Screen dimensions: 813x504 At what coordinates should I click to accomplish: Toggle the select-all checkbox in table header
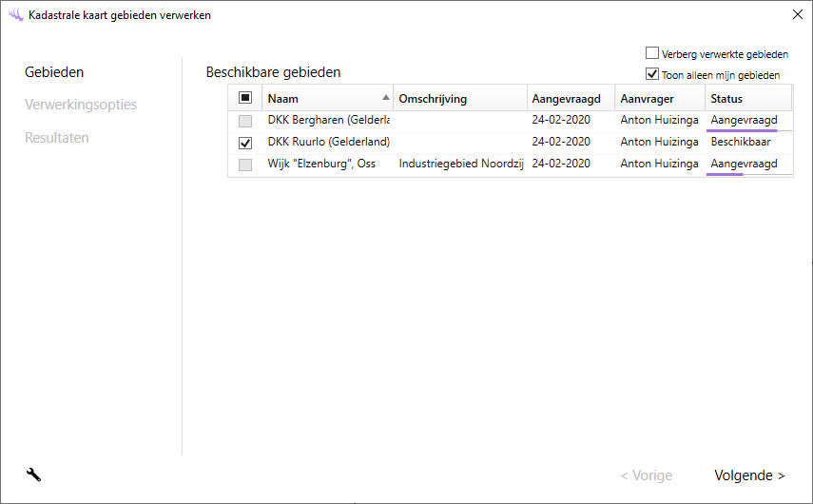point(245,98)
